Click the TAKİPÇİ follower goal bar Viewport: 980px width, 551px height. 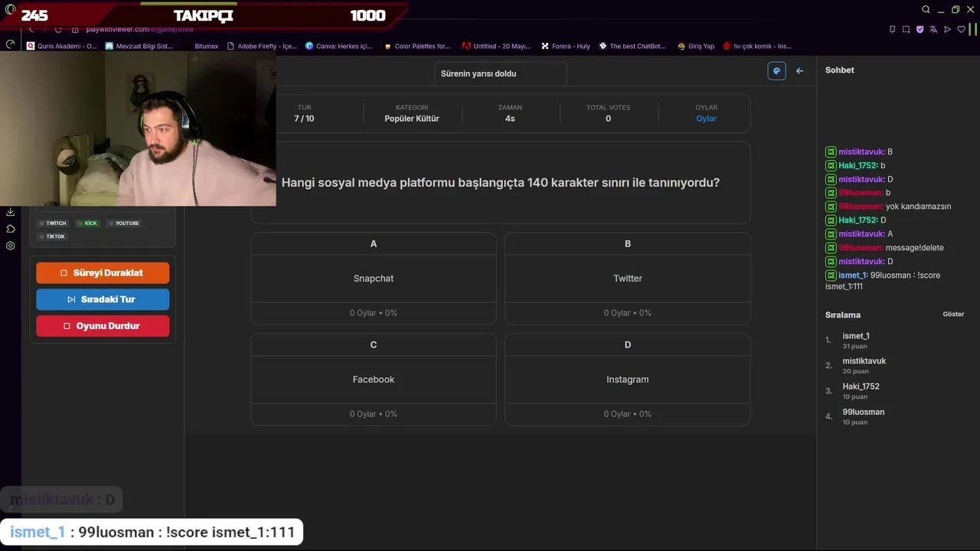[x=203, y=15]
